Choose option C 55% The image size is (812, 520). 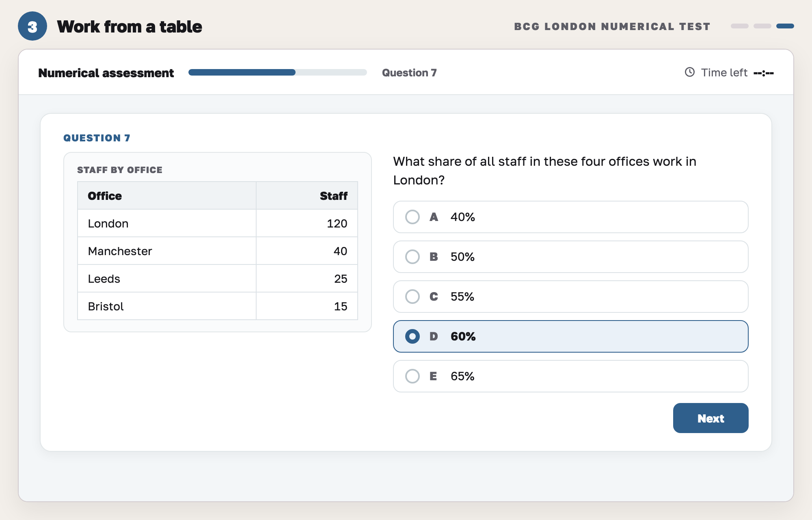(x=570, y=297)
